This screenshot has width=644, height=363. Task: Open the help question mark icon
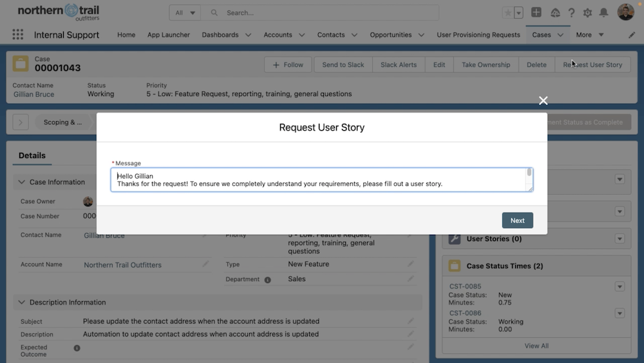click(x=571, y=13)
